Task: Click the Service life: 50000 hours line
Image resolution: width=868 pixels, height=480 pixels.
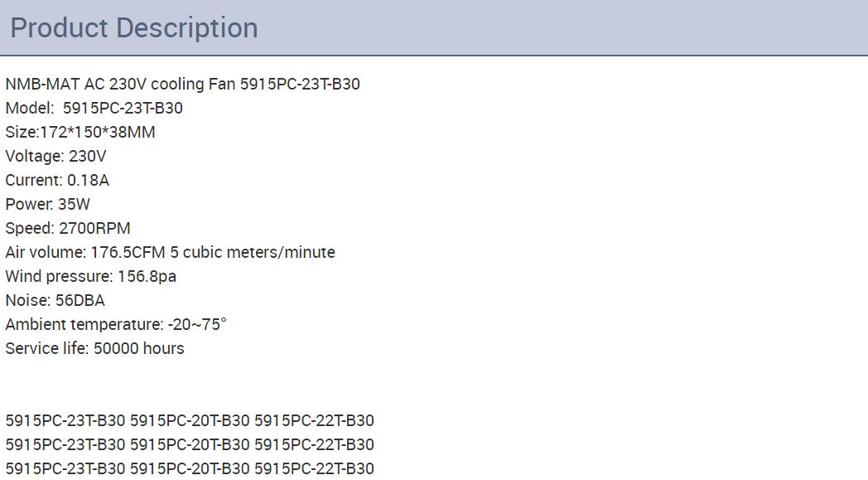Action: 94,348
